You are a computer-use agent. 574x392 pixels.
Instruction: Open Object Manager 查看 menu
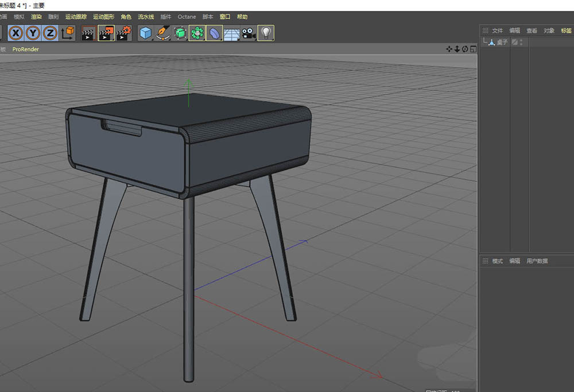click(x=532, y=31)
